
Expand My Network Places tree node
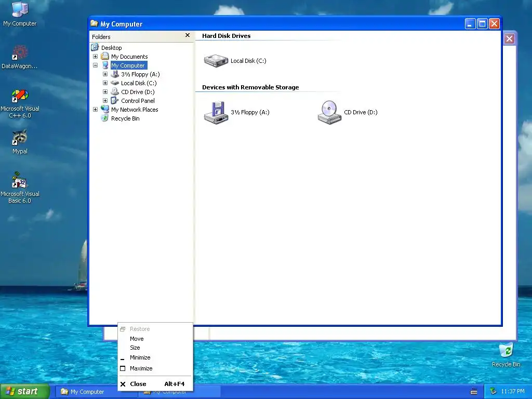click(96, 109)
